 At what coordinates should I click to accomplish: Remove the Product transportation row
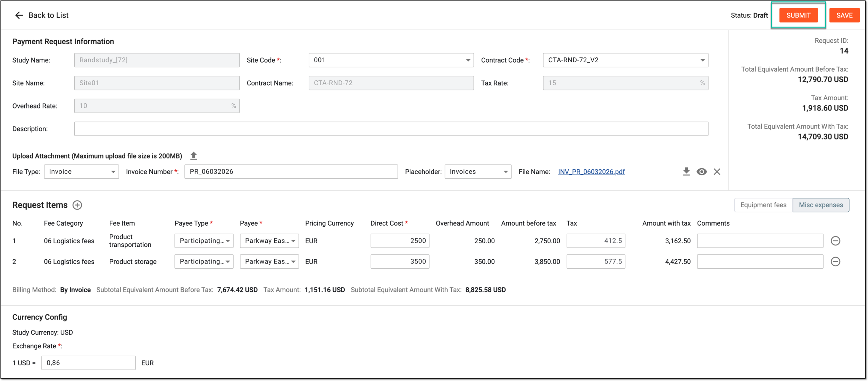click(836, 241)
